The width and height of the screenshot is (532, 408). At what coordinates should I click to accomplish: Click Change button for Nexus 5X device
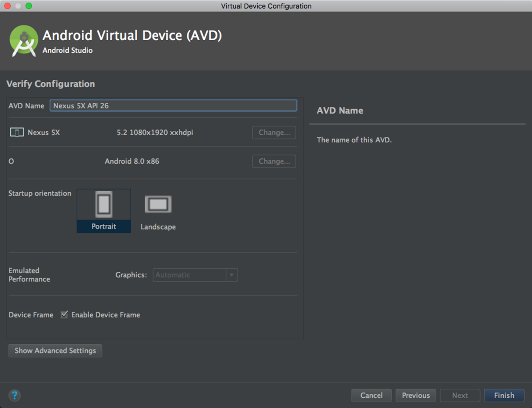point(274,133)
